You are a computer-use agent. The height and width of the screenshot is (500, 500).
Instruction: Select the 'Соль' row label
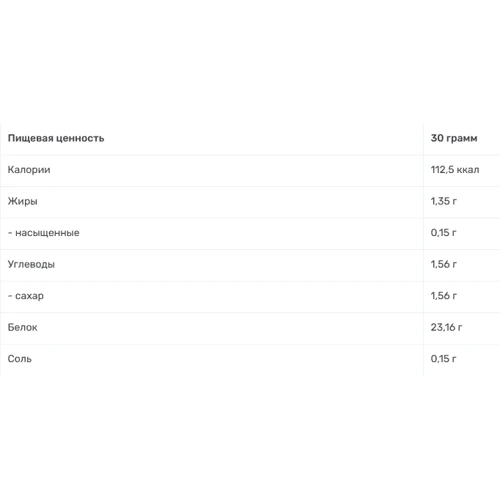(x=20, y=359)
